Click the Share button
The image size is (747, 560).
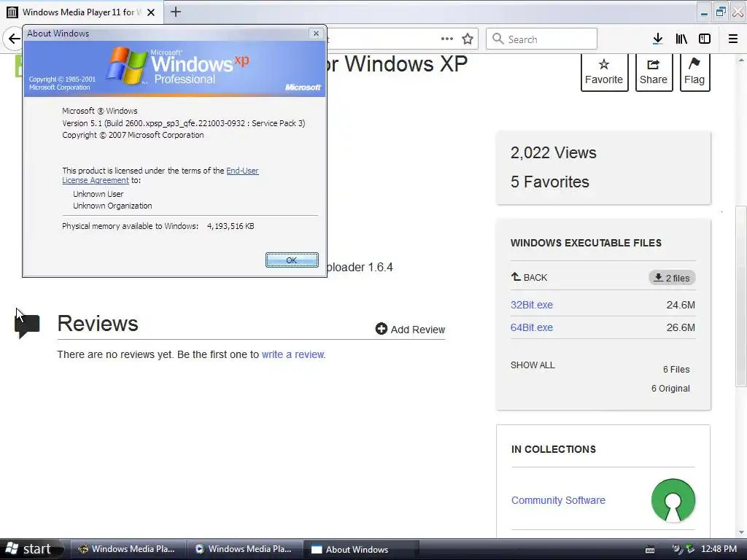coord(654,72)
